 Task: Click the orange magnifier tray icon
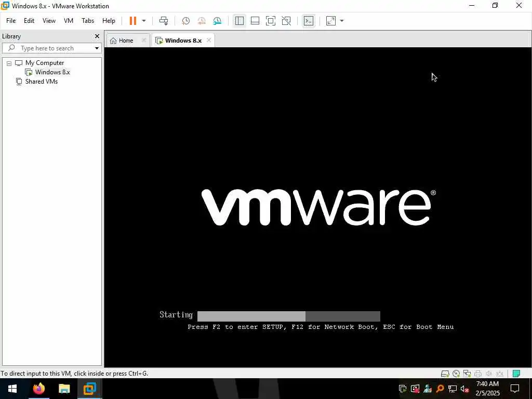pyautogui.click(x=440, y=389)
